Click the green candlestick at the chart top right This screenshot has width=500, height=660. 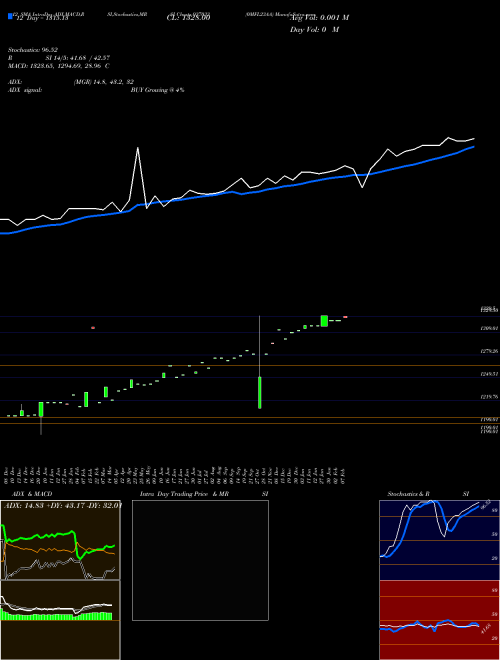pyautogui.click(x=324, y=321)
